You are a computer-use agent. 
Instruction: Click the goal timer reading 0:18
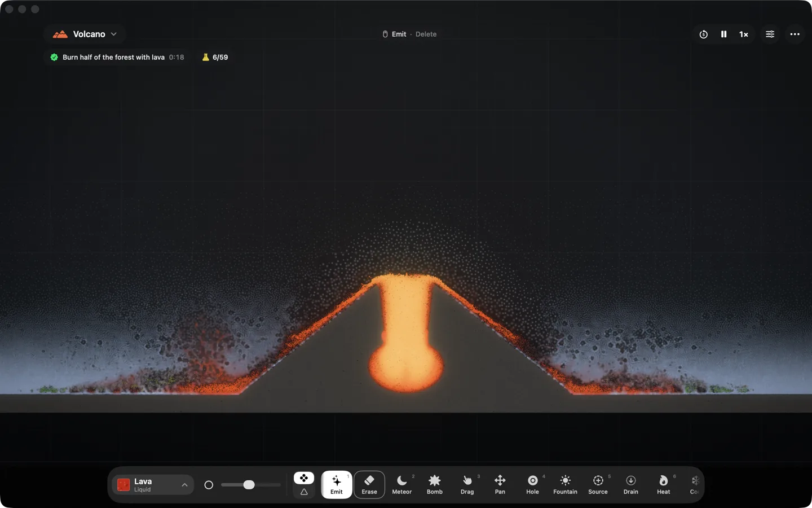(176, 57)
